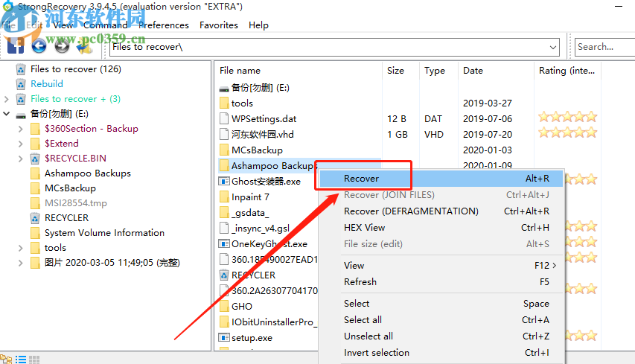Click the Ghost安装器.exe file icon

pyautogui.click(x=224, y=182)
